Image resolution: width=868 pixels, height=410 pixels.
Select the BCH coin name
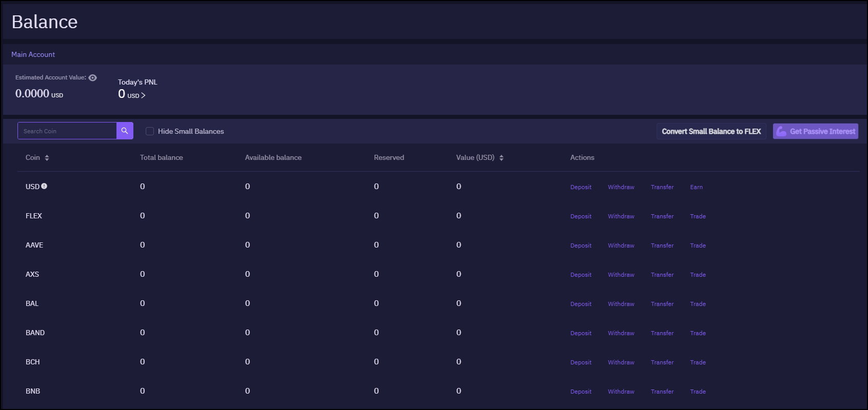(x=33, y=362)
